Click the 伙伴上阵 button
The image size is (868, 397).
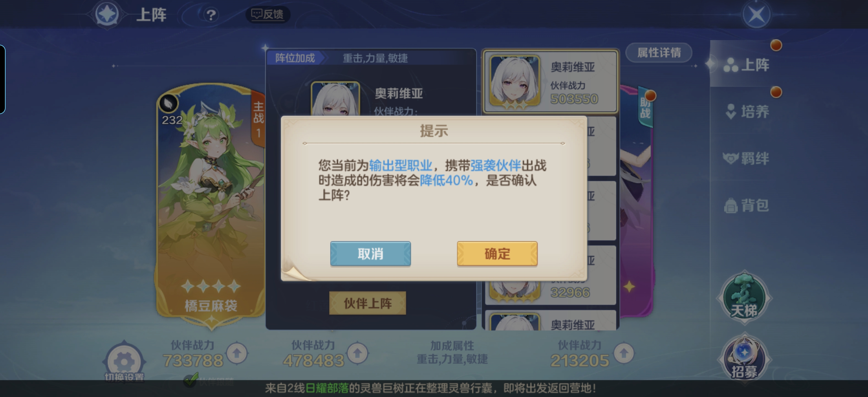367,303
